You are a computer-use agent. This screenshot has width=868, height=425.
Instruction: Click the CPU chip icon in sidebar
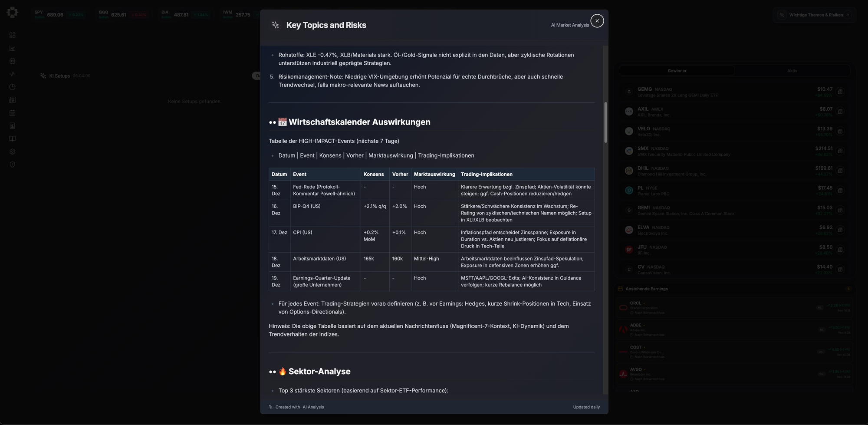[x=12, y=61]
